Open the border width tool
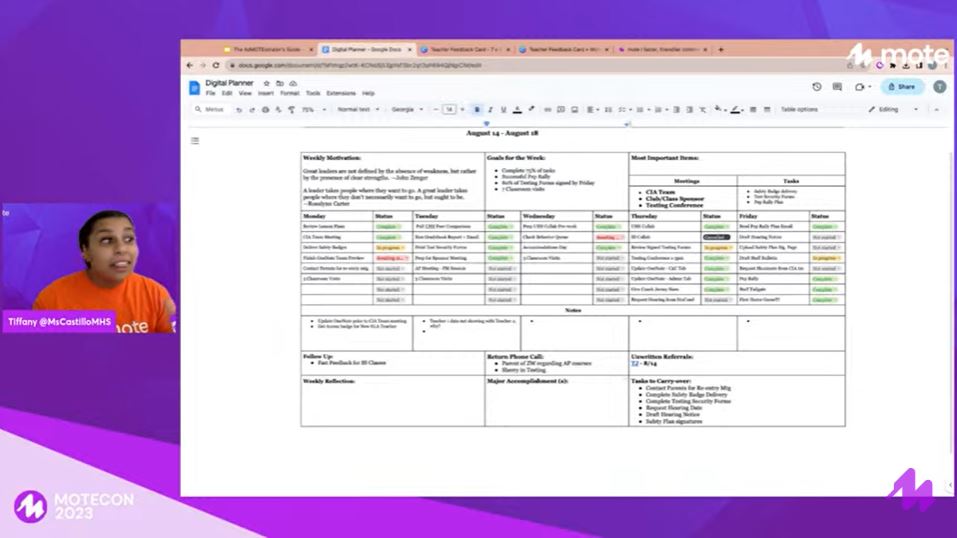Screen dimensions: 957x538 click(x=753, y=110)
